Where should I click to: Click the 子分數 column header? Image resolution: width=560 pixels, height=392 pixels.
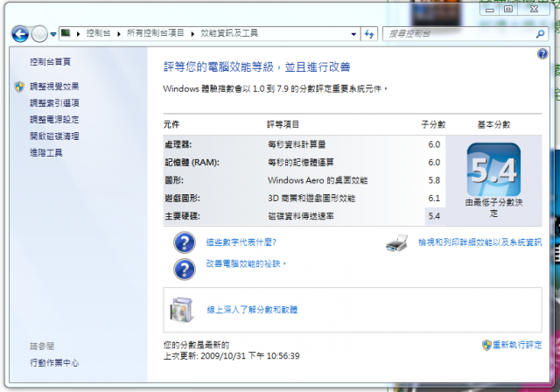click(433, 124)
